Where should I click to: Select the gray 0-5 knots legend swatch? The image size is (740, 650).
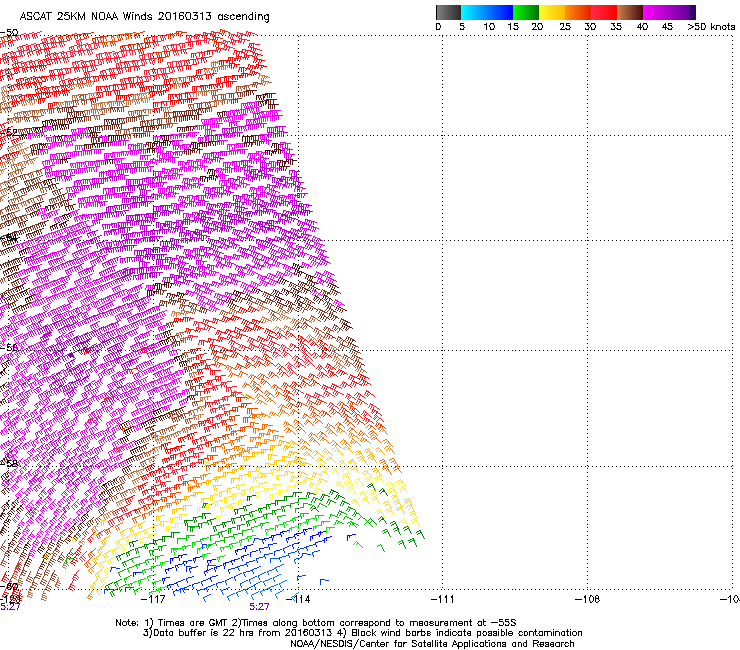click(448, 12)
